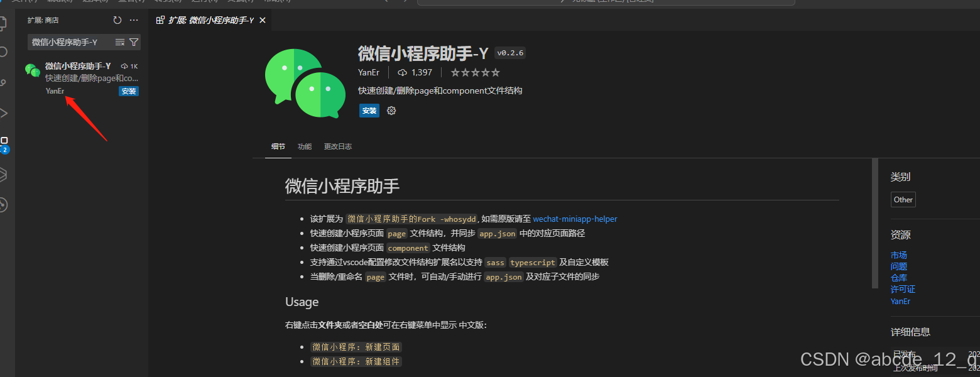Click the extension tab's icon

click(160, 20)
